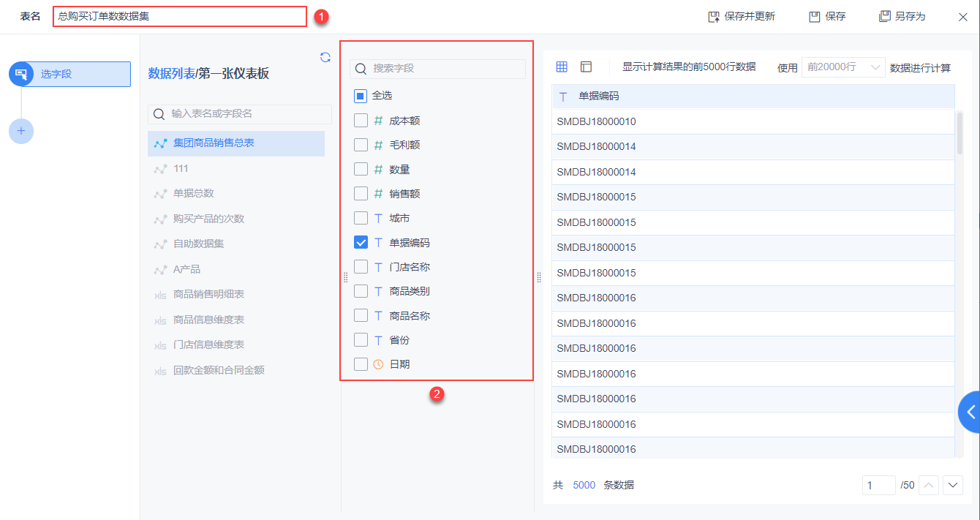Select 集团商品销售总表 in the list
Screen dimensions: 980x520
point(236,143)
